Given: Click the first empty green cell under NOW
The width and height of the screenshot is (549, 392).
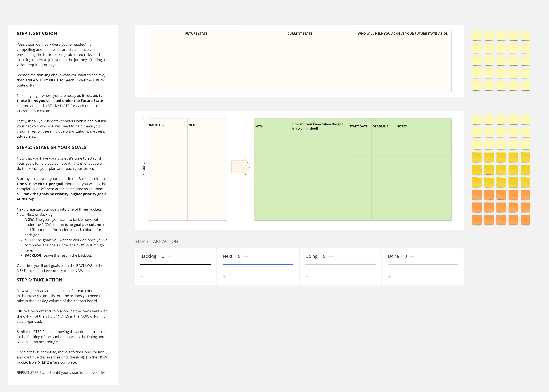Looking at the screenshot, I should [273, 145].
